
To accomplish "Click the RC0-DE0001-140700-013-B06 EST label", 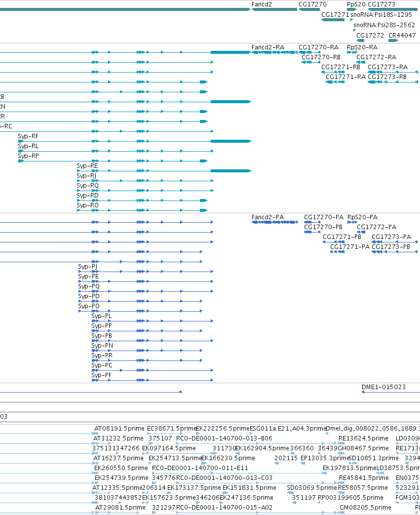I will tap(224, 438).
